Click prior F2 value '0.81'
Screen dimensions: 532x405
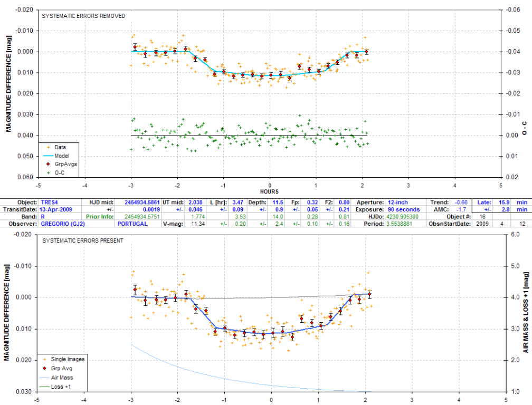coord(344,217)
